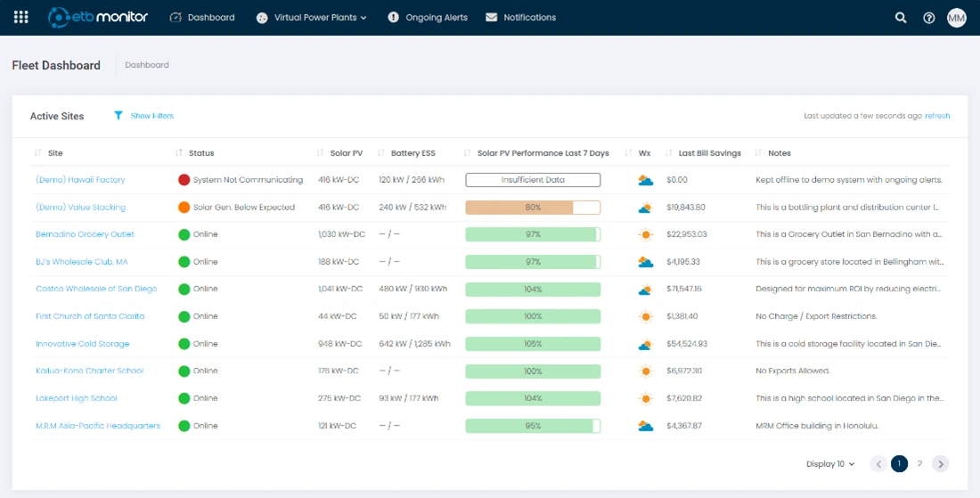Click the red status dot for Hawaii Factory
This screenshot has width=980, height=498.
184,180
